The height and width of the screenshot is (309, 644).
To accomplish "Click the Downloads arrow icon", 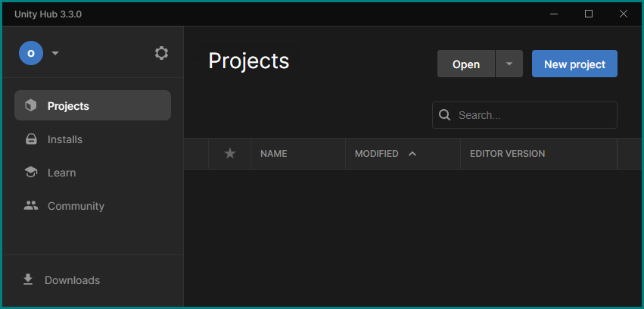I will pos(28,279).
